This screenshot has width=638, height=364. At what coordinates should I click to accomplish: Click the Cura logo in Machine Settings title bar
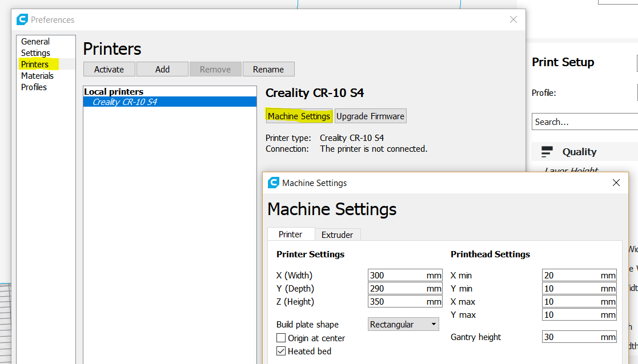(x=274, y=183)
